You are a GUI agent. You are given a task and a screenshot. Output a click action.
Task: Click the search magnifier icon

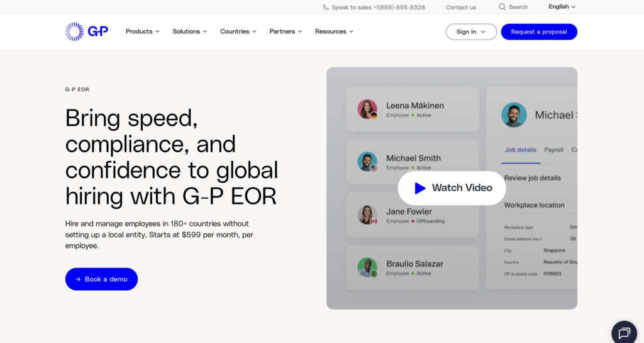502,6
